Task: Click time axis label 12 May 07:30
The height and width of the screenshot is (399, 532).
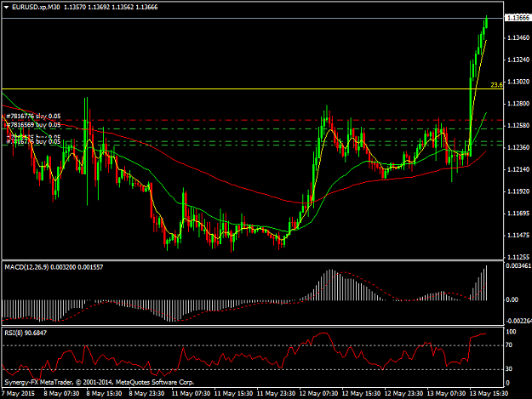Action: click(318, 393)
